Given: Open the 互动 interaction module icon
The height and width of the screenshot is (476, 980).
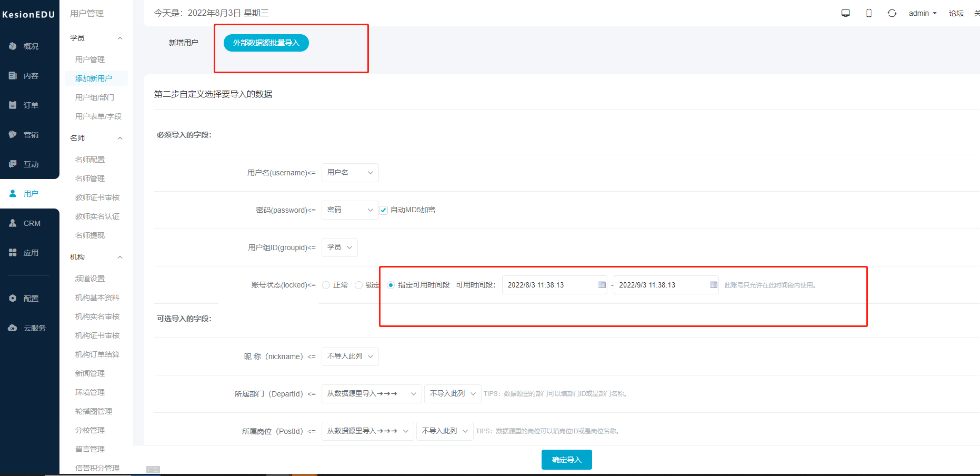Looking at the screenshot, I should (x=13, y=164).
